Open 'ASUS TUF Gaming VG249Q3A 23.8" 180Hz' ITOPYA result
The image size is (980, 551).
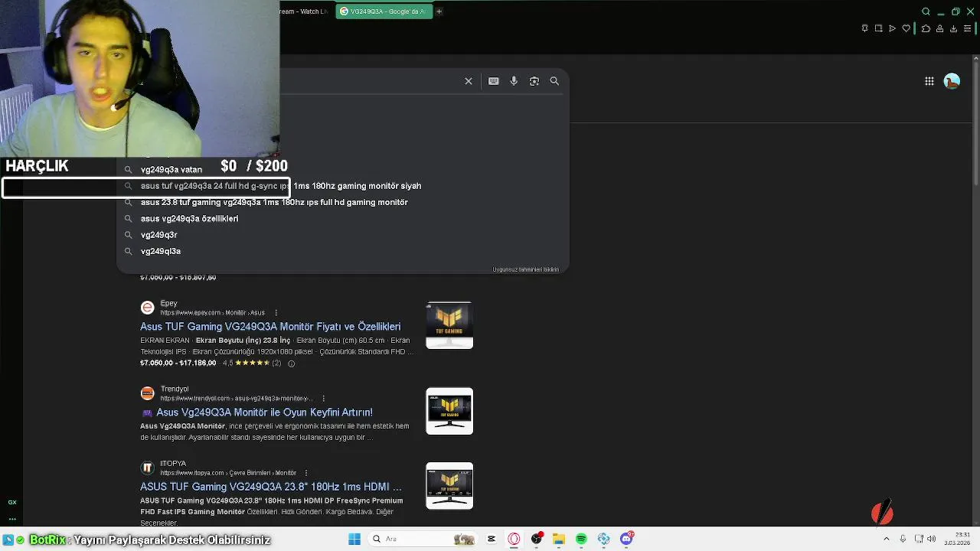270,487
